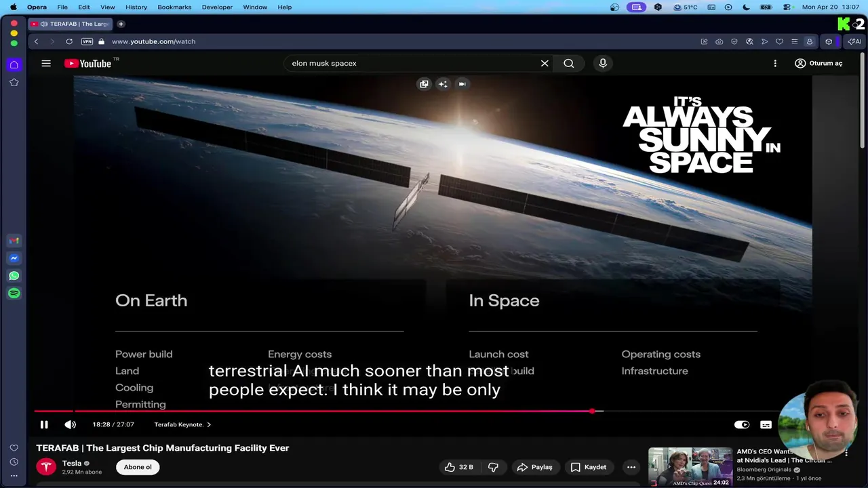The image size is (868, 488).
Task: Open the profile icon in Opera toolbar
Action: tap(809, 41)
